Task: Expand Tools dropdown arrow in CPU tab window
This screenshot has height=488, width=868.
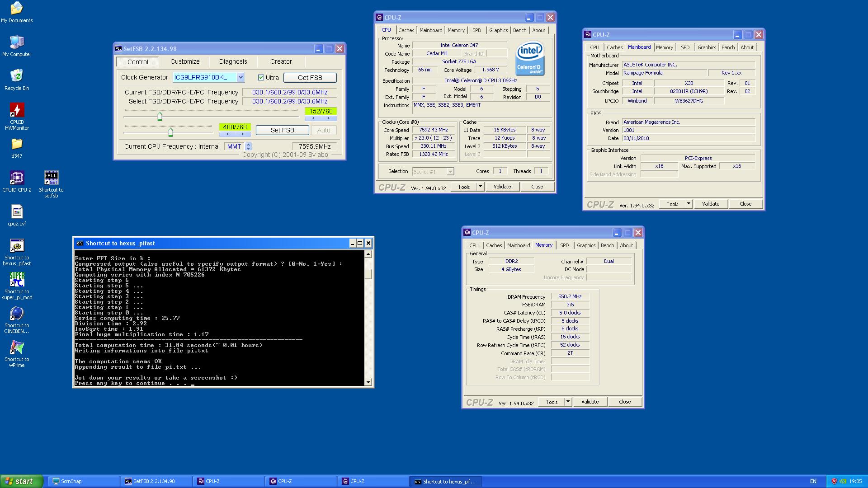Action: click(480, 187)
